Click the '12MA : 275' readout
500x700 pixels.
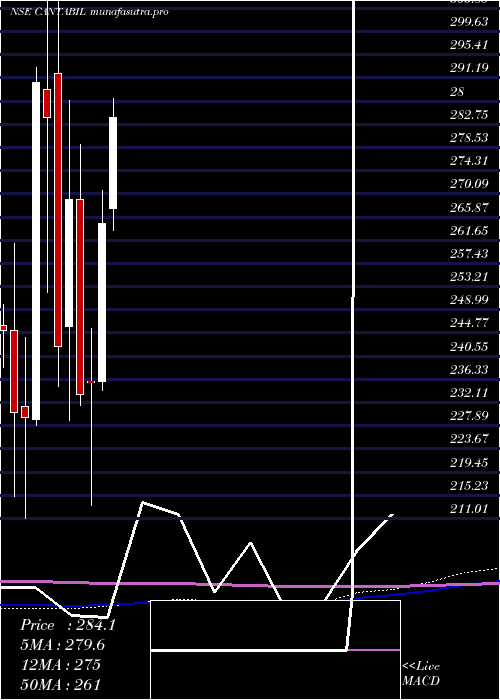coord(60,664)
